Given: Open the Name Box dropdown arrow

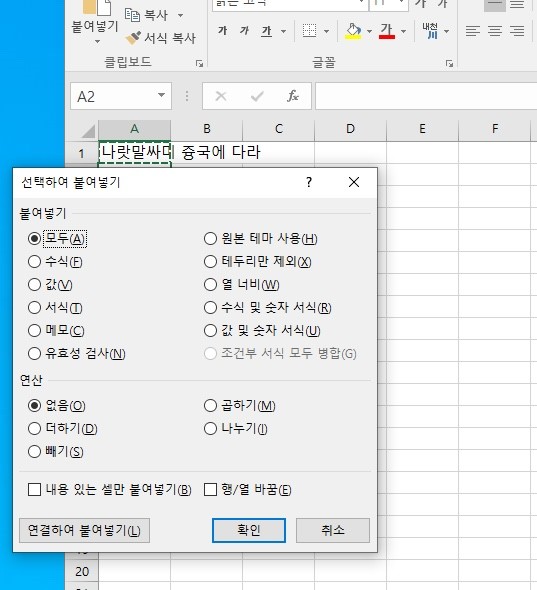Looking at the screenshot, I should pos(161,96).
